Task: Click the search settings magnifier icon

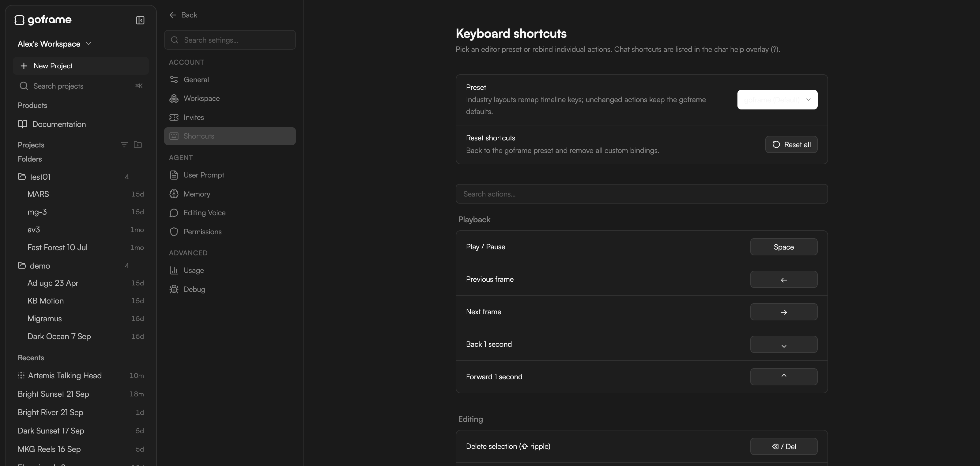Action: click(175, 40)
